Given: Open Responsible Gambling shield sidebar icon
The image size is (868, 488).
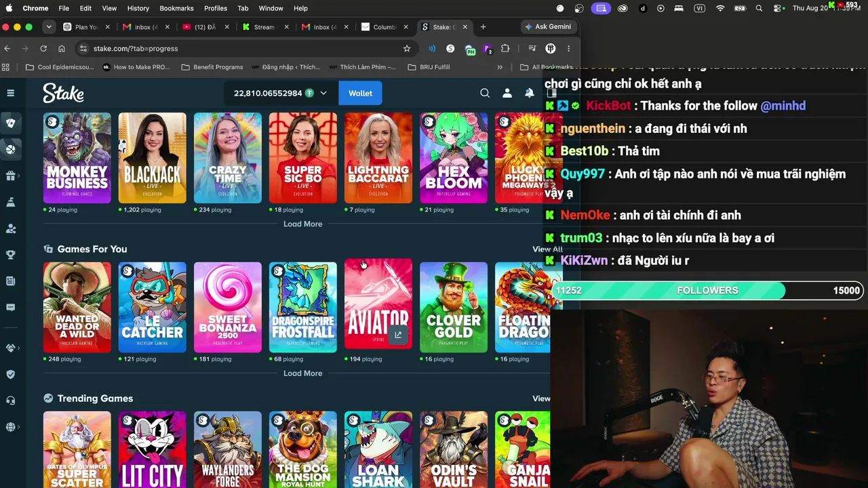Looking at the screenshot, I should pos(11,374).
